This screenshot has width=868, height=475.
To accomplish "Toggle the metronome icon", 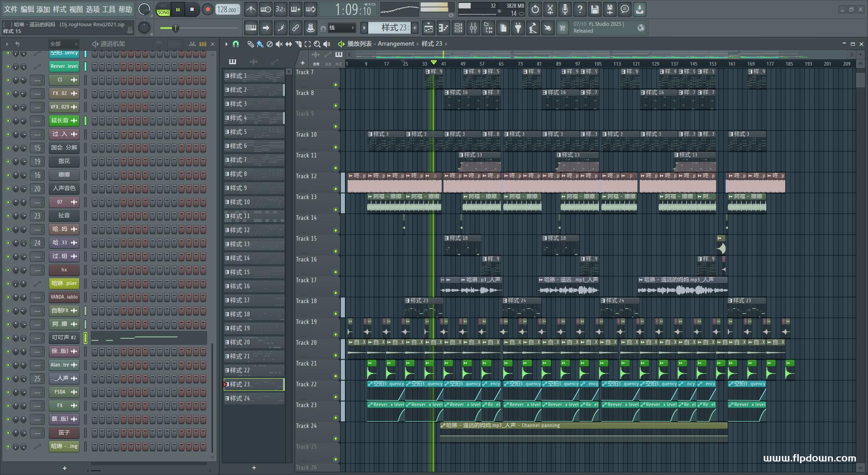I will coord(251,9).
